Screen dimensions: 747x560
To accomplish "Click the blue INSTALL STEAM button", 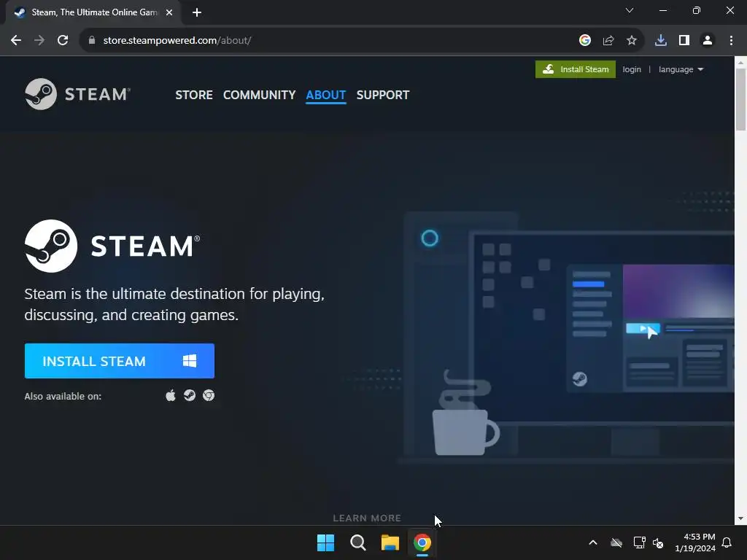I will coord(120,361).
